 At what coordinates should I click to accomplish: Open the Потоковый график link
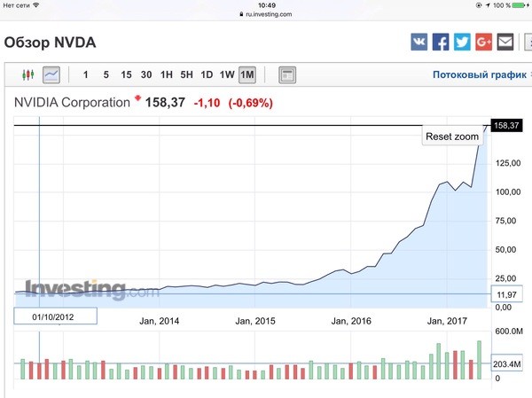pos(480,74)
